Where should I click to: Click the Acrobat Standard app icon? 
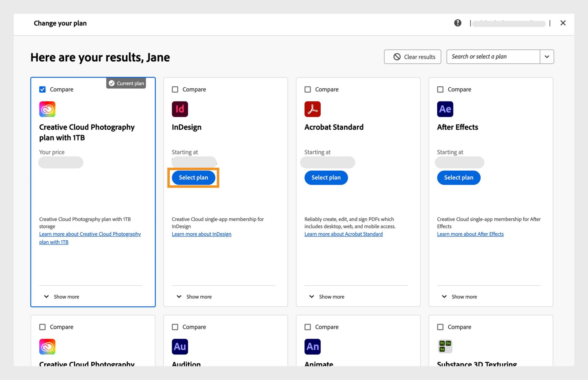point(312,109)
